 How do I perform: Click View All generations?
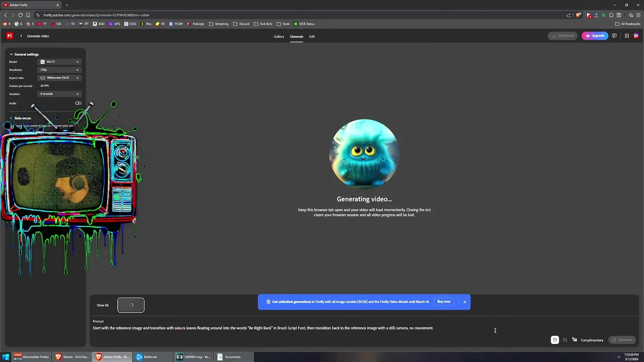[x=103, y=305]
